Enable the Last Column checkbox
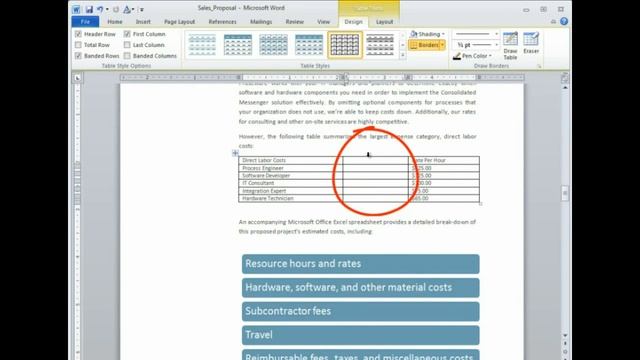This screenshot has height=360, width=640. tap(127, 45)
